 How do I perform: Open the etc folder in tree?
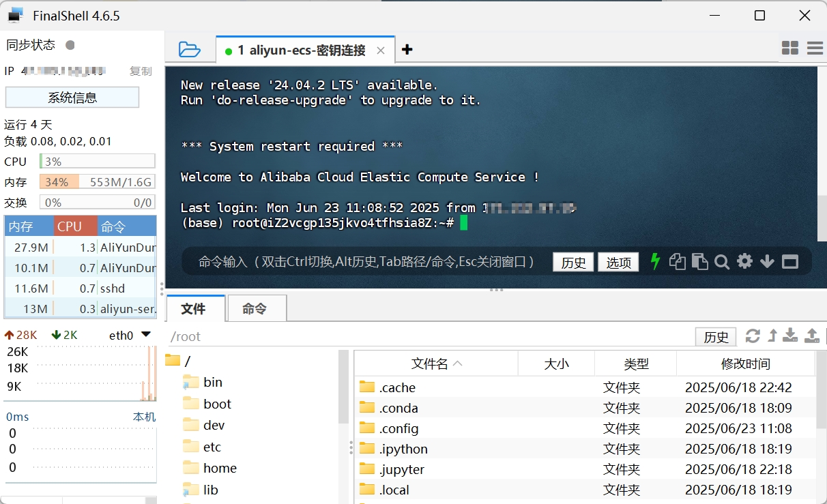click(203, 447)
